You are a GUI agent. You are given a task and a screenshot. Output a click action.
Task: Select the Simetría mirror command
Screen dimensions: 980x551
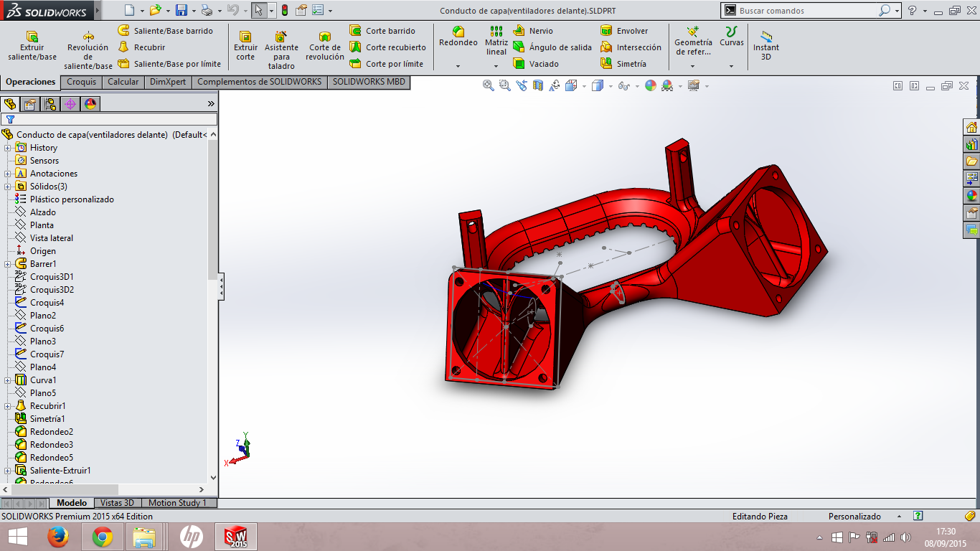[623, 64]
